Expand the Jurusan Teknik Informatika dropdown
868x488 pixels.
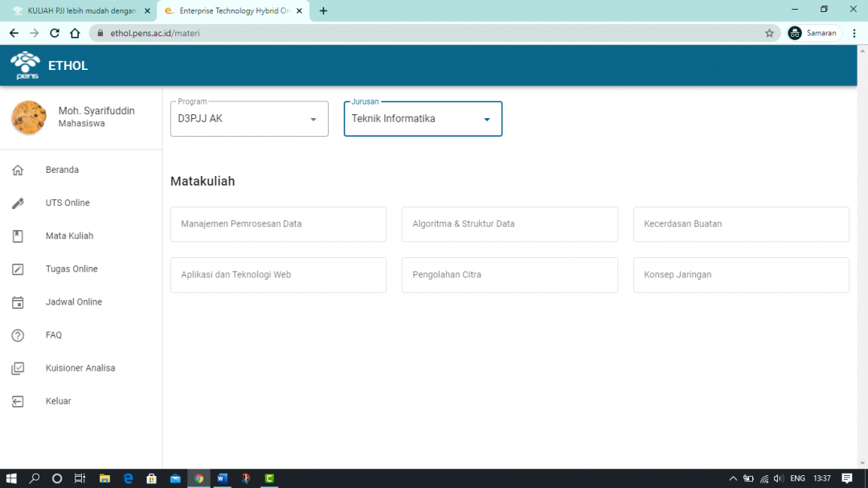487,118
